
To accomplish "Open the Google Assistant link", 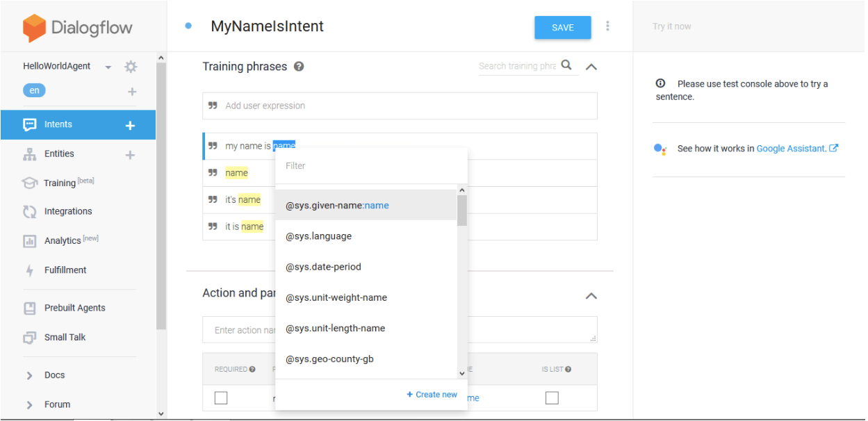I will coord(794,148).
